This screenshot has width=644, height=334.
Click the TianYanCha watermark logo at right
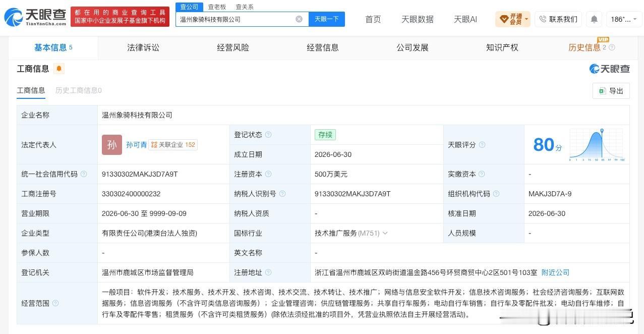click(609, 69)
